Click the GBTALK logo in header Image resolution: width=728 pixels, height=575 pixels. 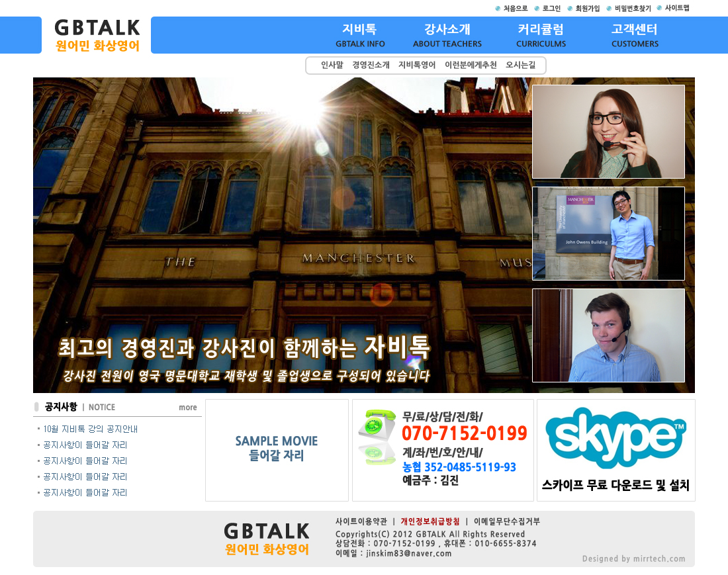[97, 36]
